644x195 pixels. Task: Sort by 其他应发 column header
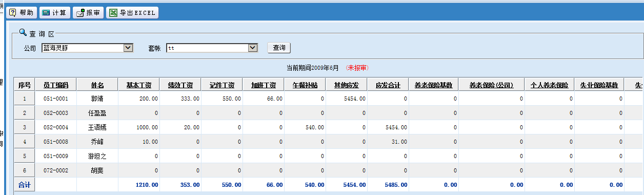[347, 85]
